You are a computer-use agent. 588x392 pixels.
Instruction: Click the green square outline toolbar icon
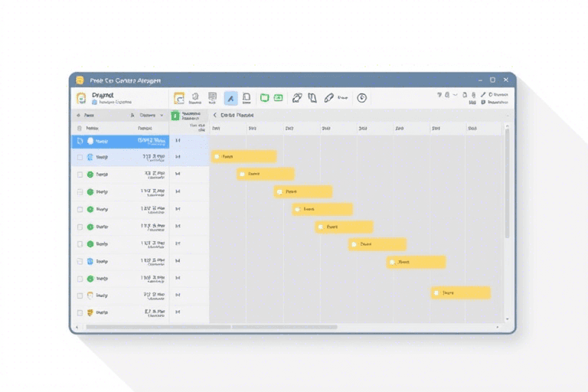(264, 98)
